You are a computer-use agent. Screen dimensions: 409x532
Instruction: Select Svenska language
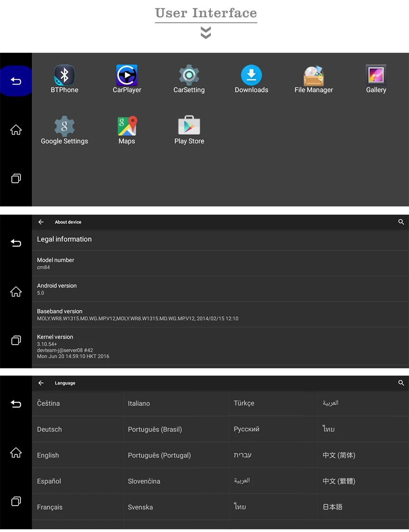(176, 507)
